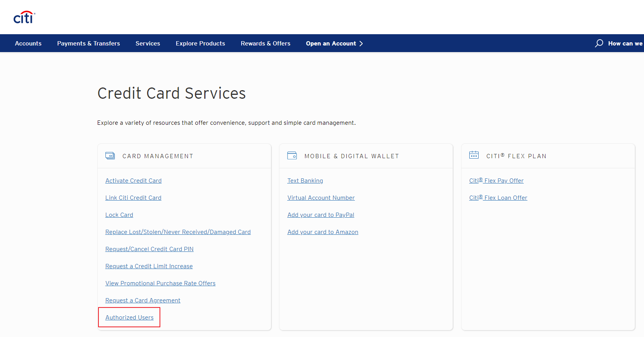This screenshot has height=337, width=644.
Task: Select the Lock Card link
Action: point(119,215)
